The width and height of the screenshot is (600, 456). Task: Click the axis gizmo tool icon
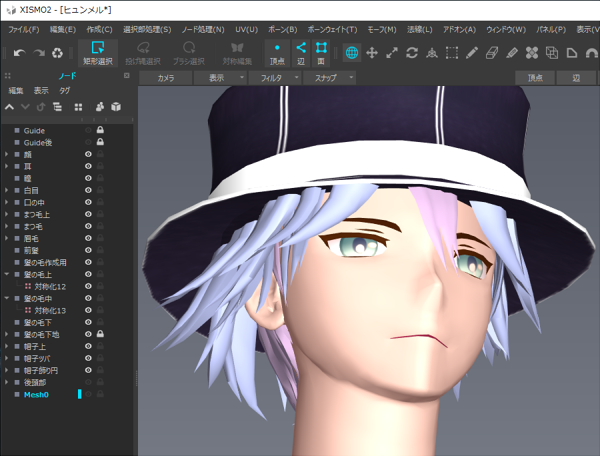coord(432,53)
